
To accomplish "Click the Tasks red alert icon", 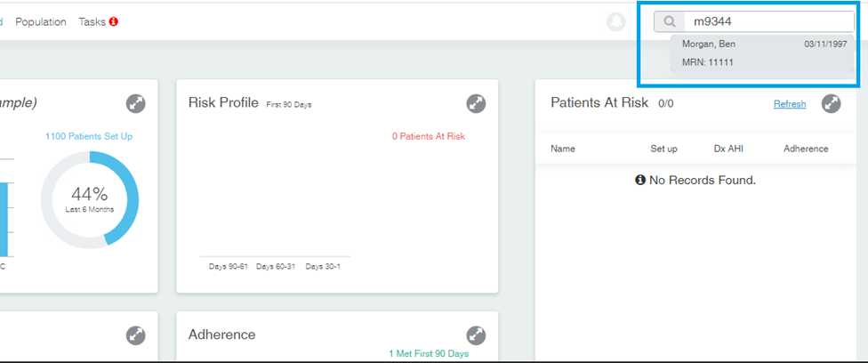I will pos(114,22).
